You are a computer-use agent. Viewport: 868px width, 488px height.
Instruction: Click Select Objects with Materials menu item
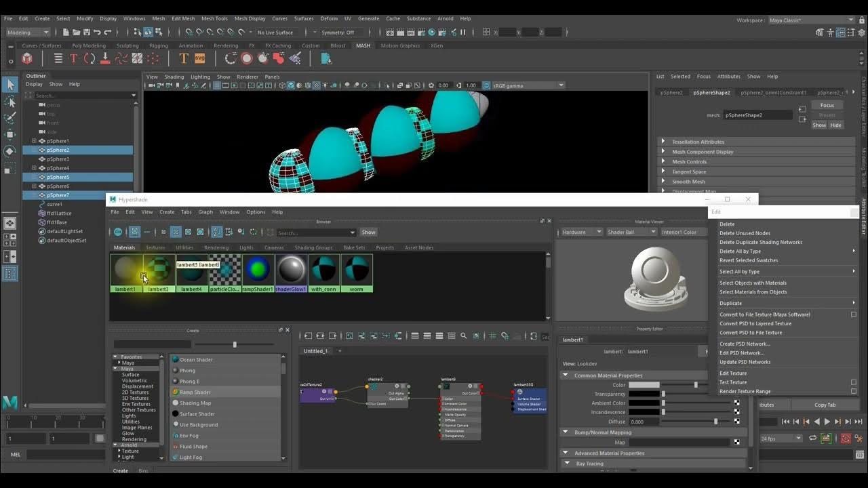(753, 283)
